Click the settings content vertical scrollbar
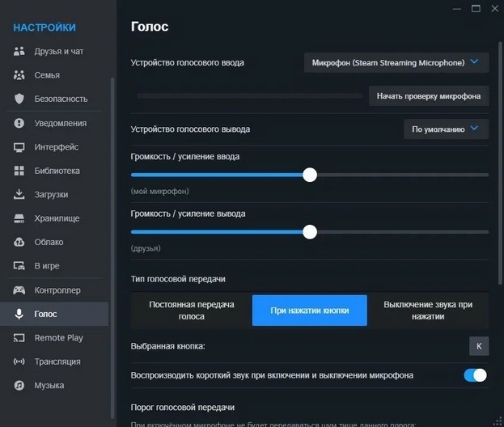 (x=500, y=163)
